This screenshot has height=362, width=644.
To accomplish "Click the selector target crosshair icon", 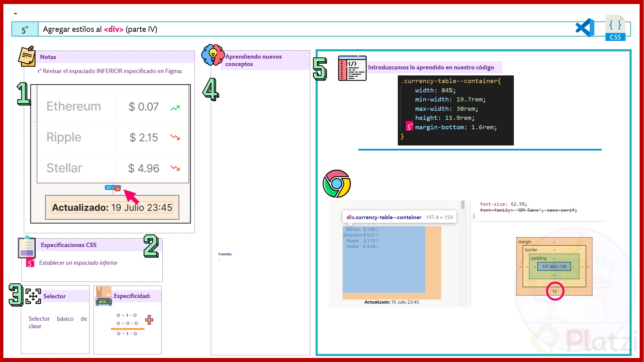I will 33,296.
